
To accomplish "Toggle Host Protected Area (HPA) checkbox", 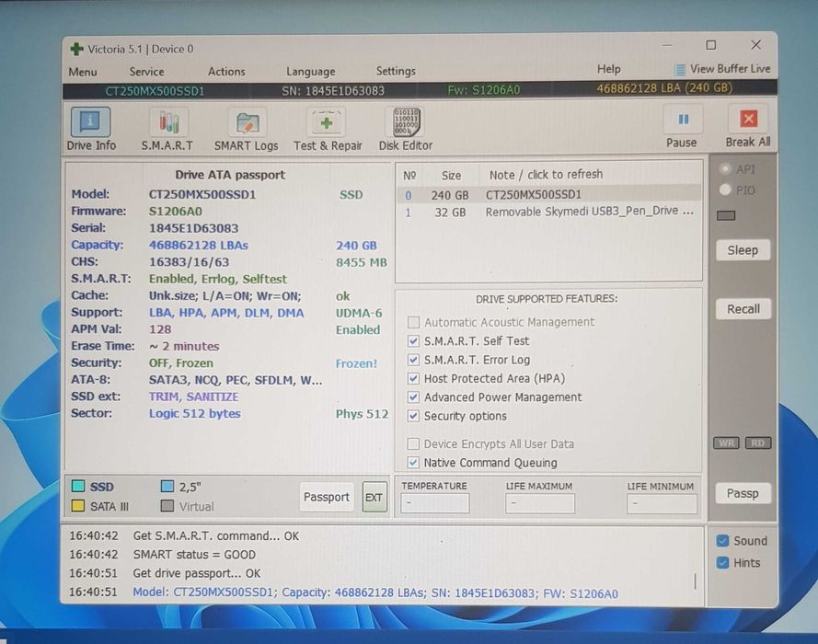I will click(413, 378).
